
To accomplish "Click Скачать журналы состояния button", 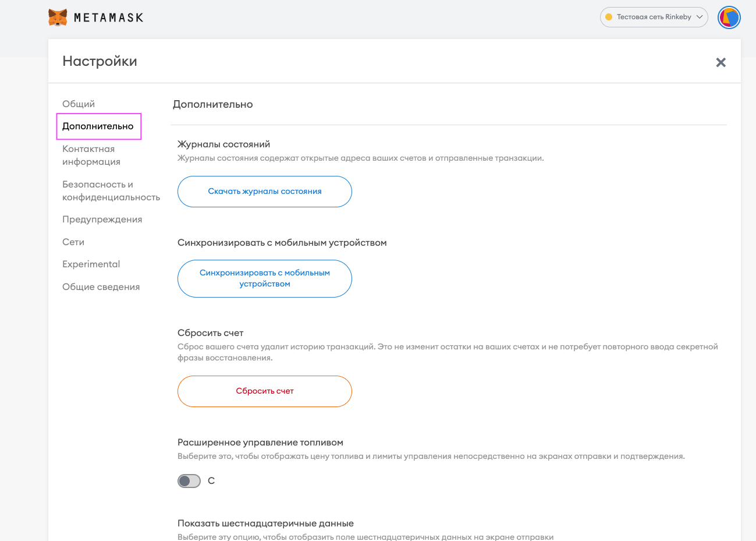I will (265, 192).
